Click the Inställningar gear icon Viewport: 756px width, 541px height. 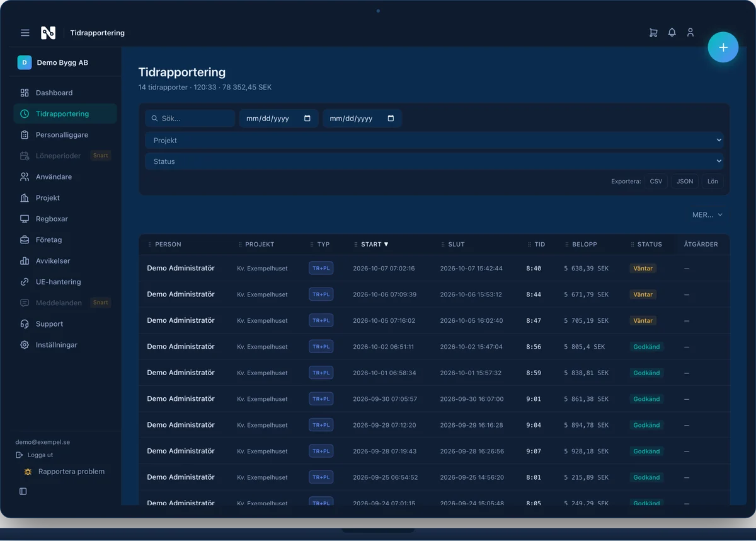coord(25,345)
